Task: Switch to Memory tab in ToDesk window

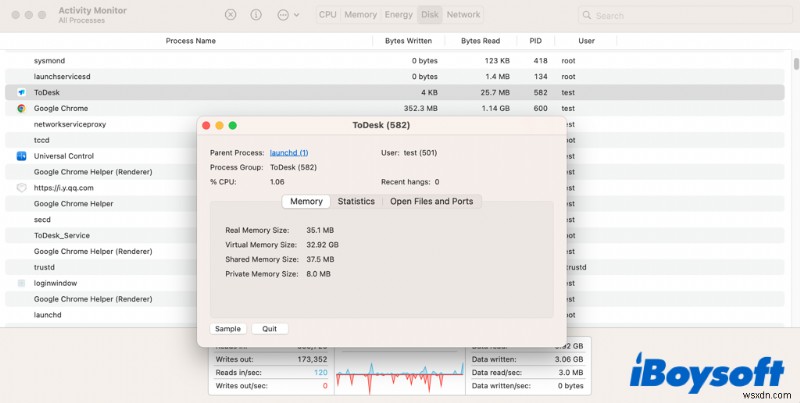Action: (x=306, y=202)
